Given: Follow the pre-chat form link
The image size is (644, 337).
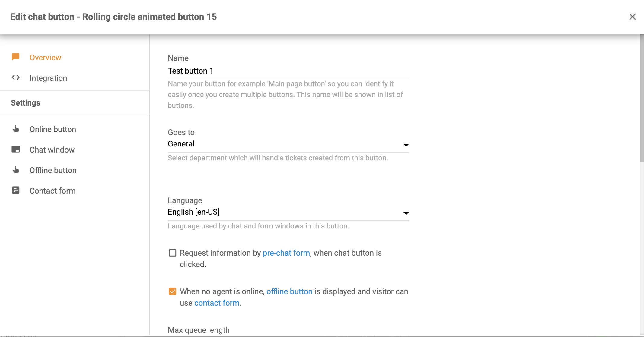Looking at the screenshot, I should [x=286, y=253].
